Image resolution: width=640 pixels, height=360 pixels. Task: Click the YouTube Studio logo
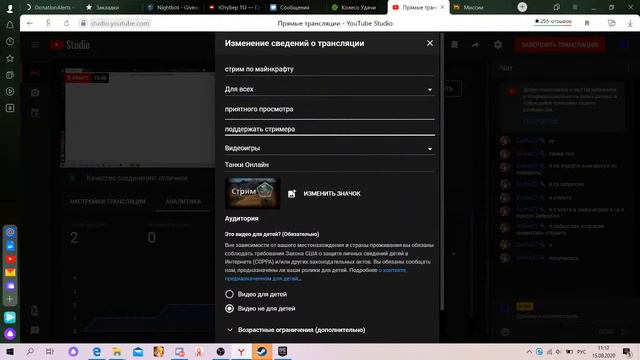(70, 44)
